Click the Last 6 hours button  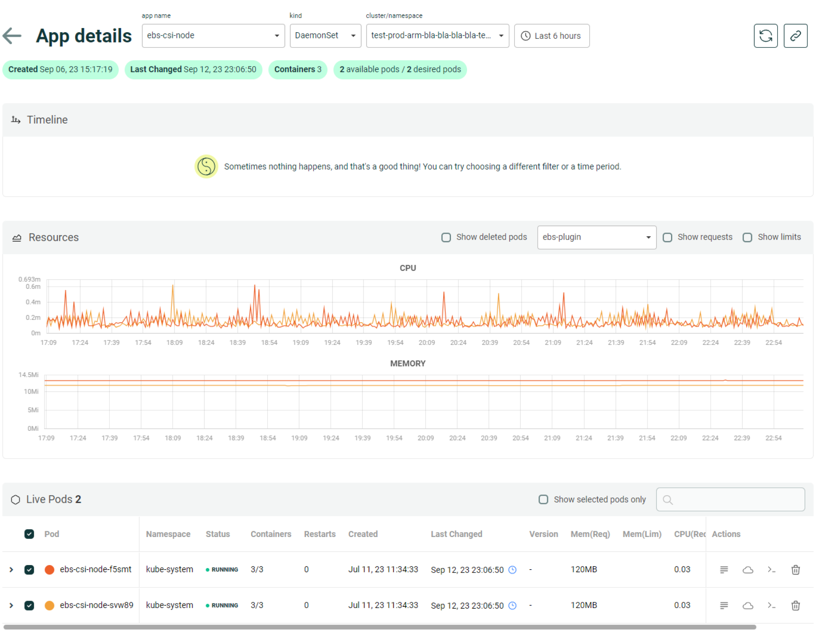click(551, 36)
